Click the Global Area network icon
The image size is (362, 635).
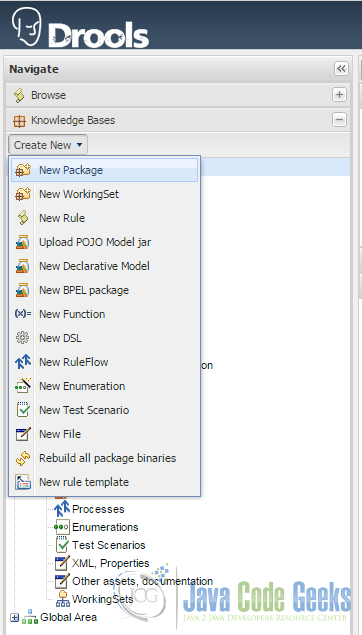(x=30, y=617)
